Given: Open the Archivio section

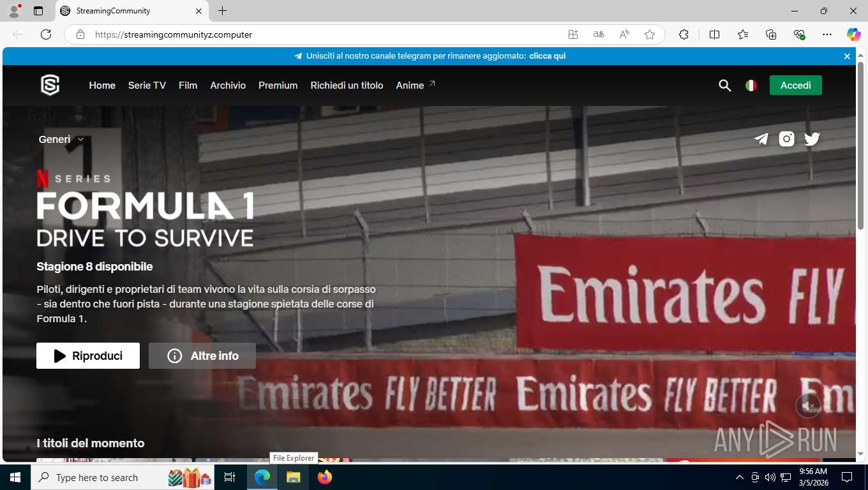Looking at the screenshot, I should tap(228, 85).
